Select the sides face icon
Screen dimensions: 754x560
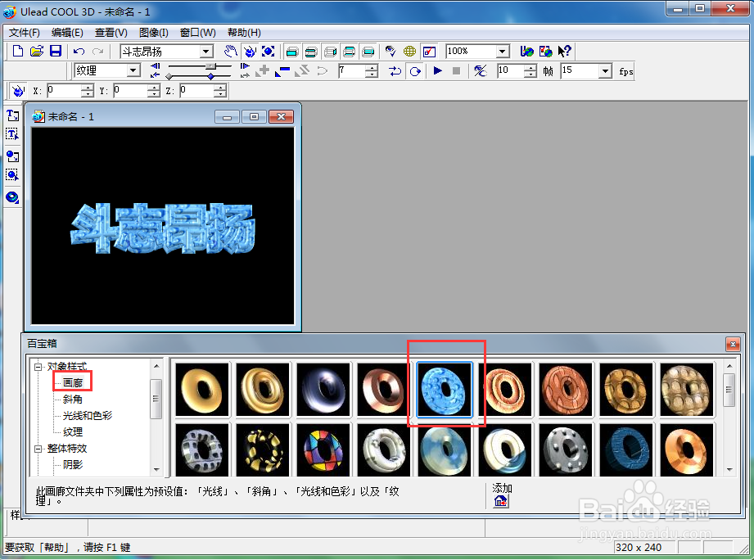coord(331,51)
